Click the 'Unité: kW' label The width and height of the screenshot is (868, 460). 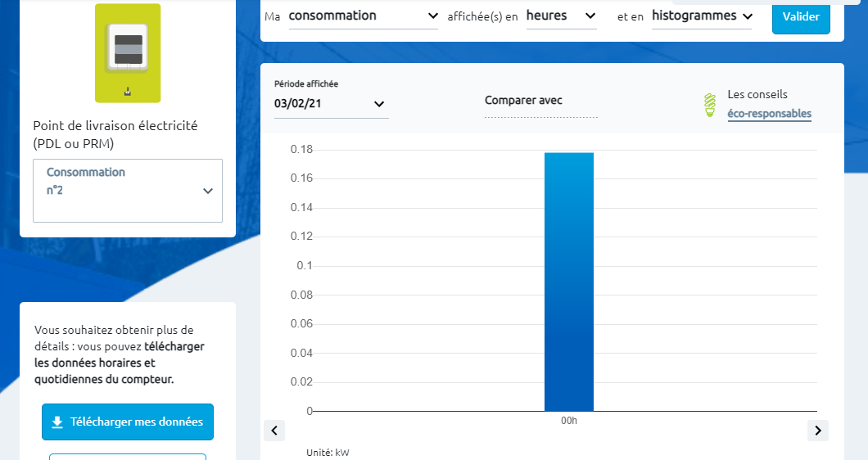click(328, 453)
